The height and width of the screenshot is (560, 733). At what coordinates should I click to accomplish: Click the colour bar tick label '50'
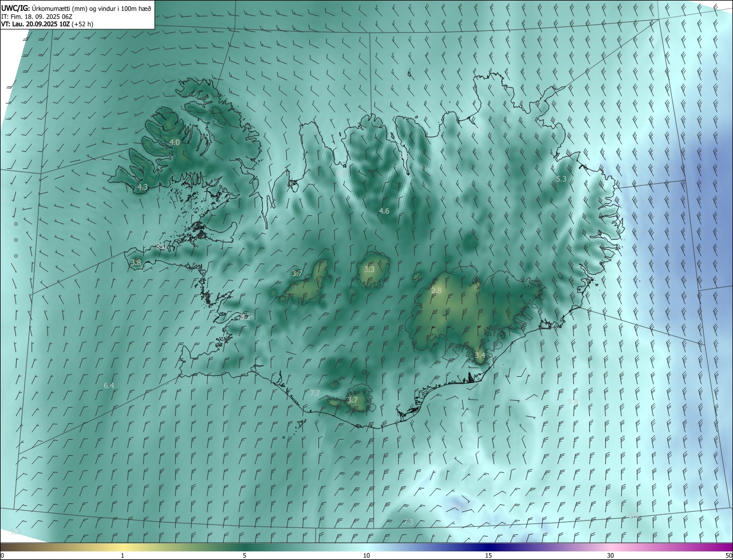(x=728, y=556)
